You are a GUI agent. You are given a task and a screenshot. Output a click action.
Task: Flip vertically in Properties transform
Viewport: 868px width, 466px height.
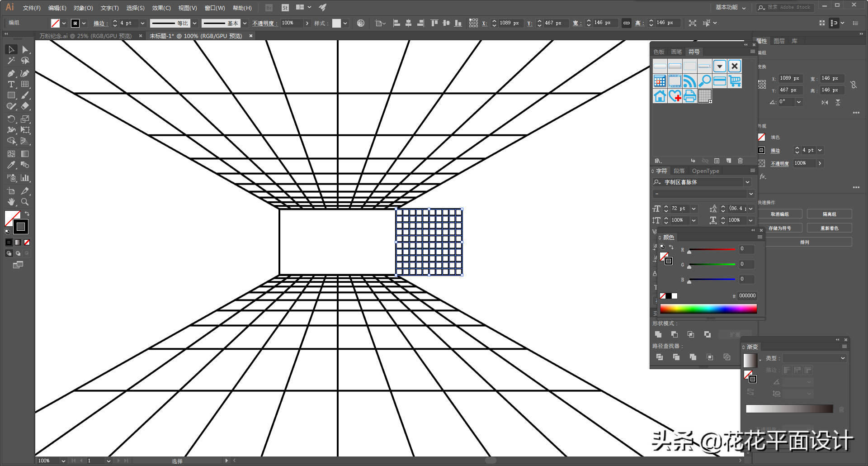(838, 103)
